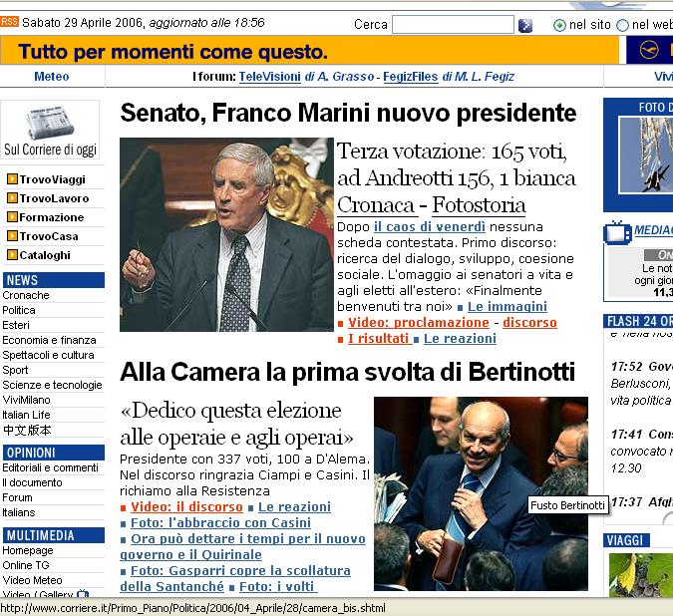Click the Fausto Bertinotti photo

coord(481,493)
